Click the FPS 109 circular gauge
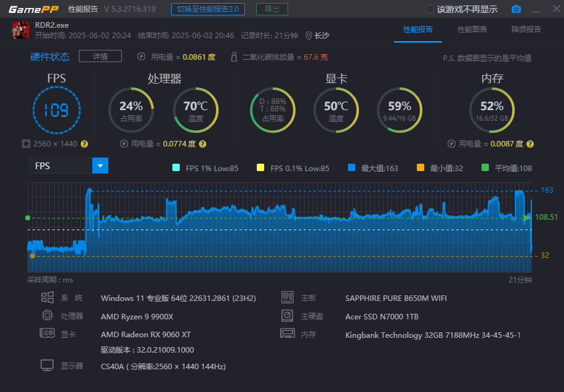Viewport: 564px width, 392px height. click(57, 110)
